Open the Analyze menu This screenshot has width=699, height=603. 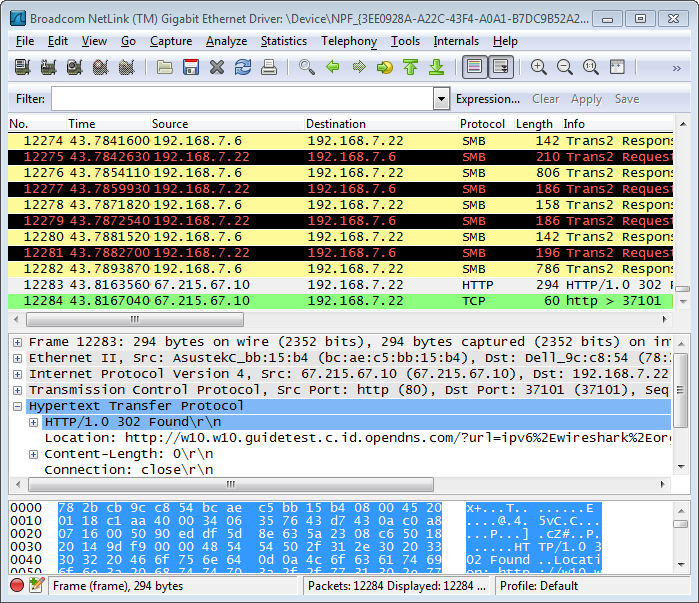point(226,41)
